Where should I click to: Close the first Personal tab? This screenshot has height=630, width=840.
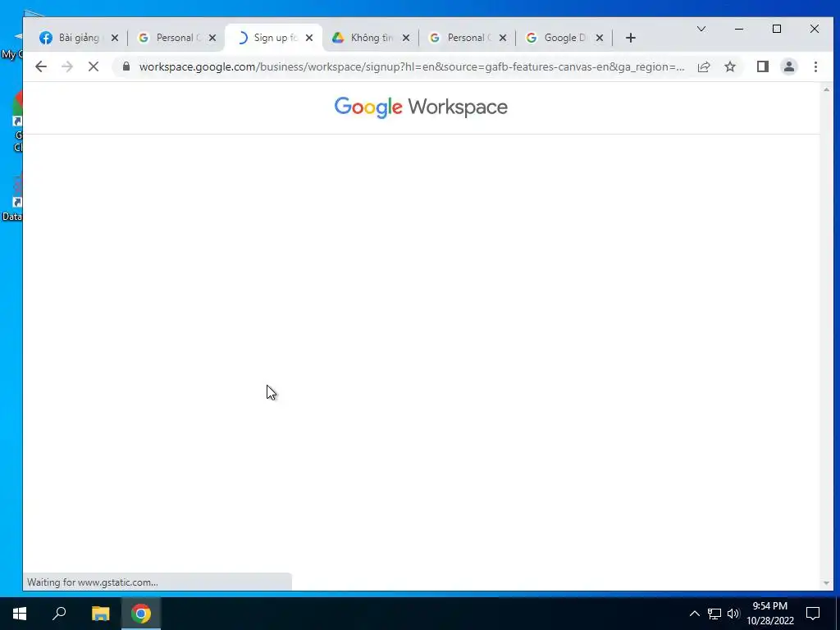212,38
